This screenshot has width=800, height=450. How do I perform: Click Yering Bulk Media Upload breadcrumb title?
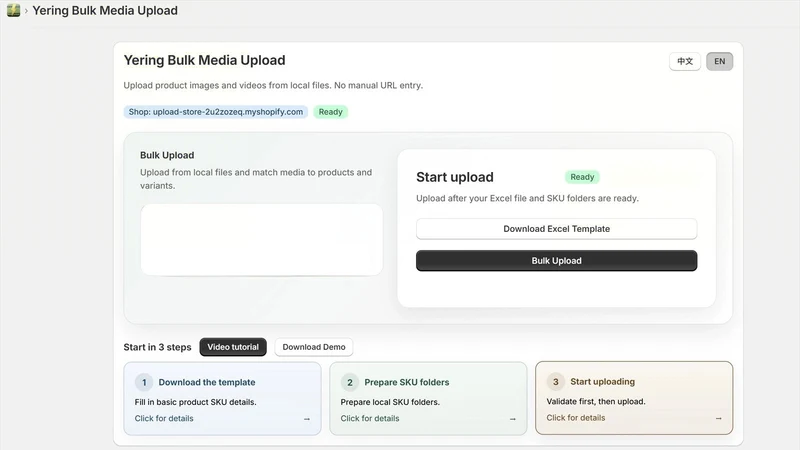[105, 10]
